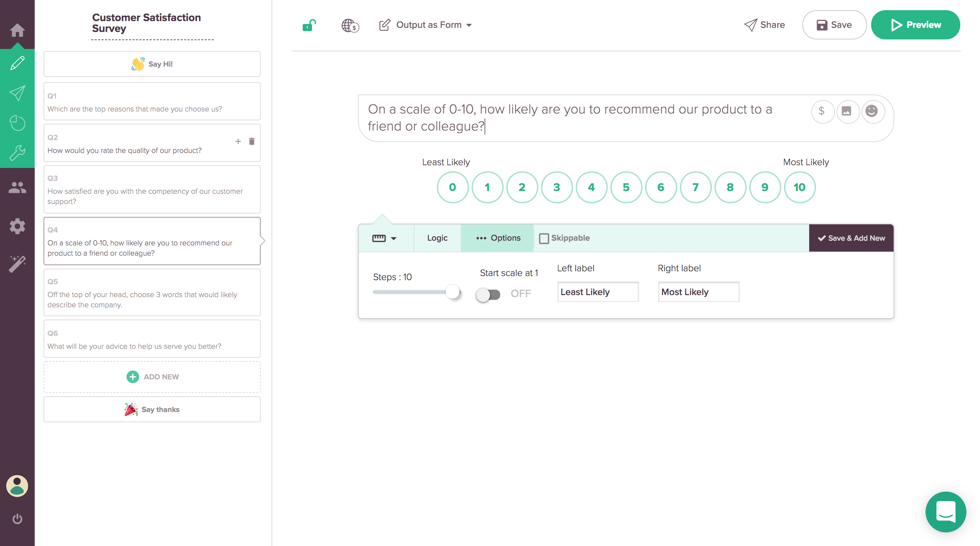The image size is (980, 546).
Task: Open the chat support bubble
Action: tap(945, 512)
